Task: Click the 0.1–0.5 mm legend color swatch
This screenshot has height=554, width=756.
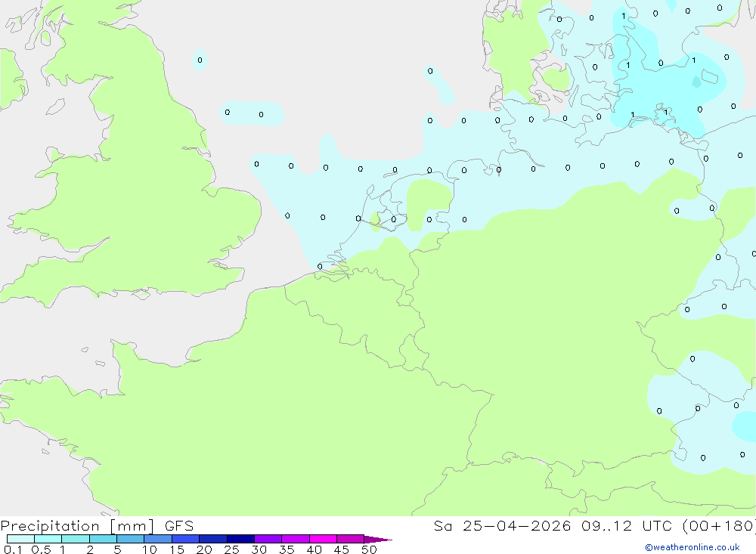Action: pyautogui.click(x=20, y=539)
